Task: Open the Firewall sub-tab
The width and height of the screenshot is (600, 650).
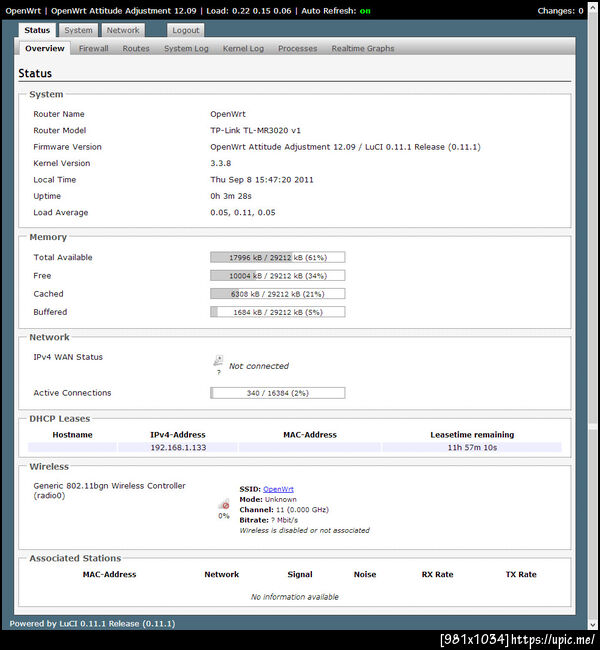Action: [94, 49]
